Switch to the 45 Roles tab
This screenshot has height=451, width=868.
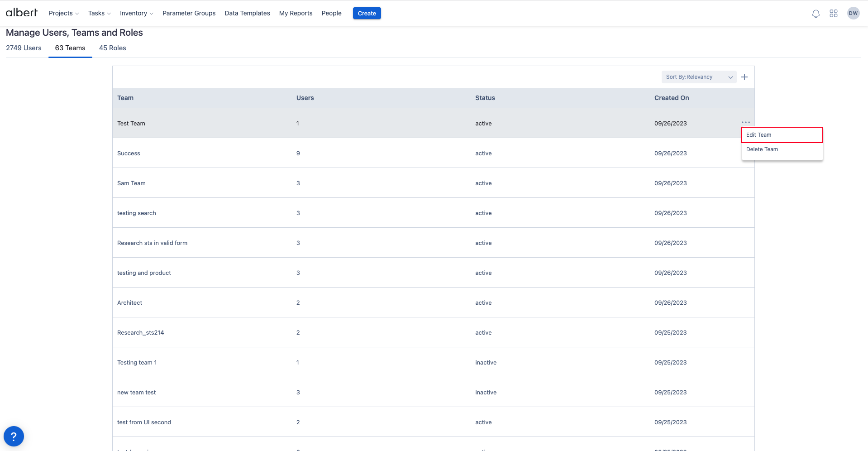(x=112, y=48)
